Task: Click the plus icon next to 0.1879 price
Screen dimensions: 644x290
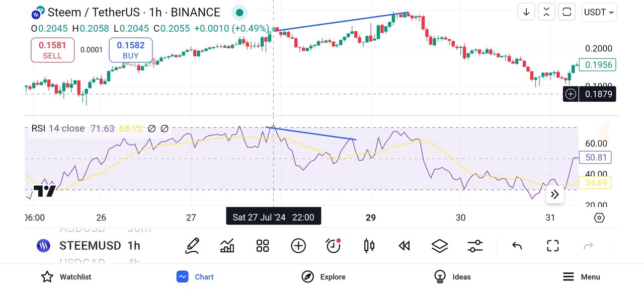Action: click(x=571, y=94)
